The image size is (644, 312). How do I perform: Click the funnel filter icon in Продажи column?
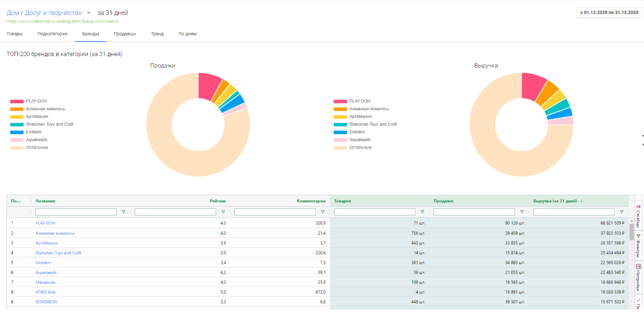pos(522,212)
